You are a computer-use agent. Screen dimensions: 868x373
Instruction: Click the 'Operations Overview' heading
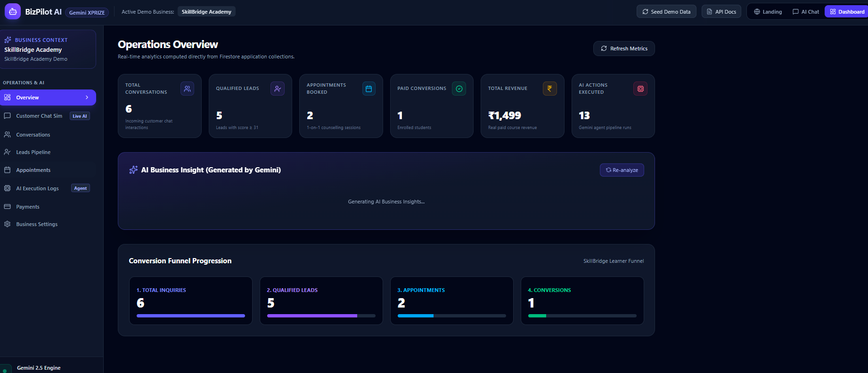[168, 44]
